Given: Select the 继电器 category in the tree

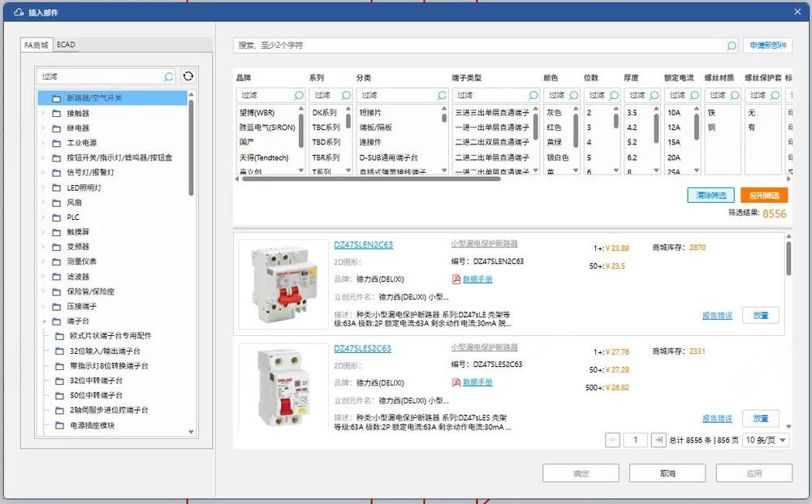Looking at the screenshot, I should [x=78, y=128].
